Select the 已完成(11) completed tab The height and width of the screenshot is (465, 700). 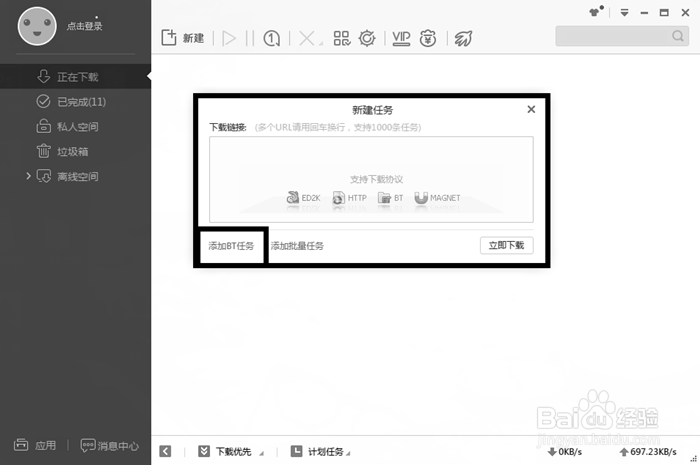(75, 102)
